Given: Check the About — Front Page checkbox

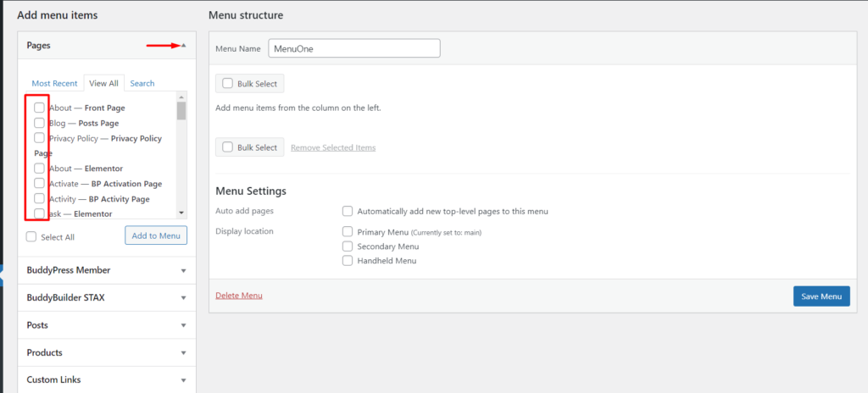Looking at the screenshot, I should (x=39, y=108).
